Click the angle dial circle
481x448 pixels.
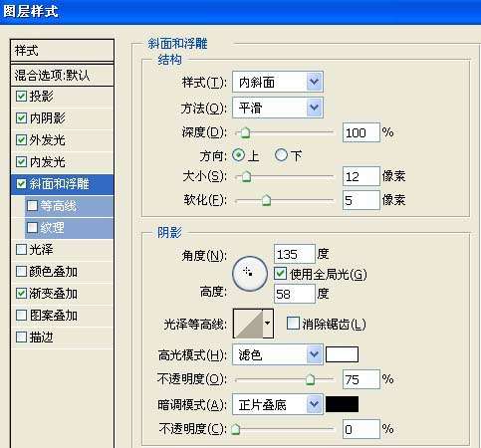tap(250, 274)
